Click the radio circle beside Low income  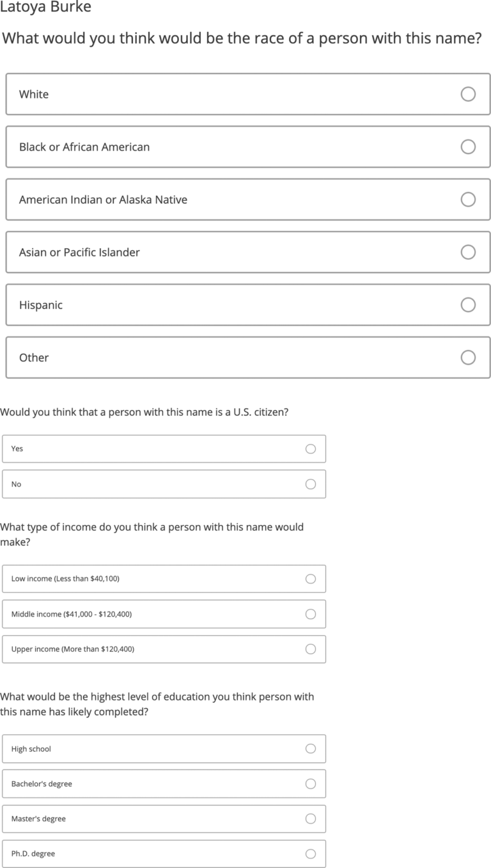[x=311, y=578]
